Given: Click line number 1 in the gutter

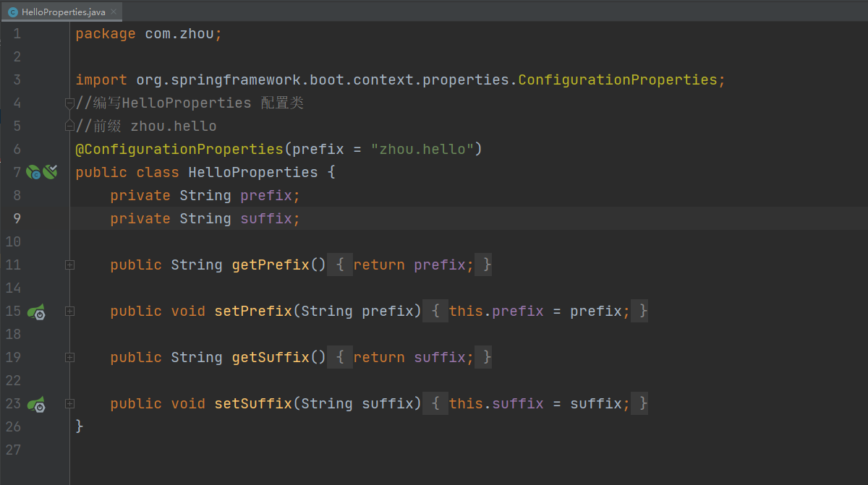Looking at the screenshot, I should [17, 34].
